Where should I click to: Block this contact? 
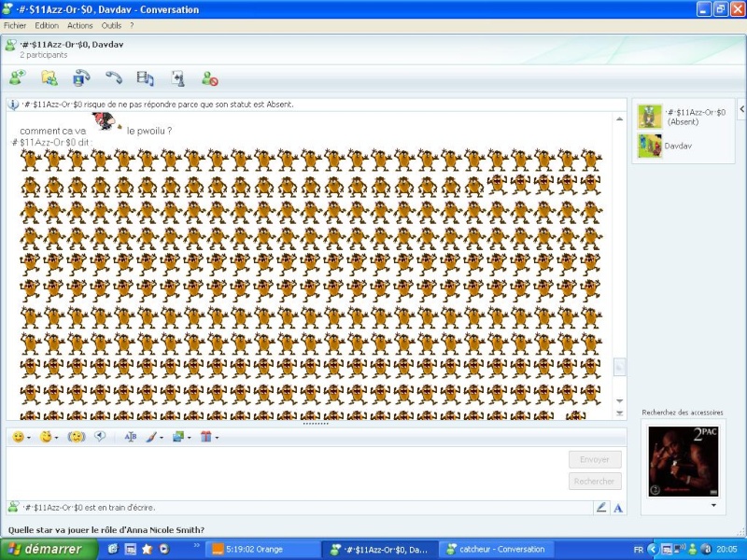[x=209, y=78]
